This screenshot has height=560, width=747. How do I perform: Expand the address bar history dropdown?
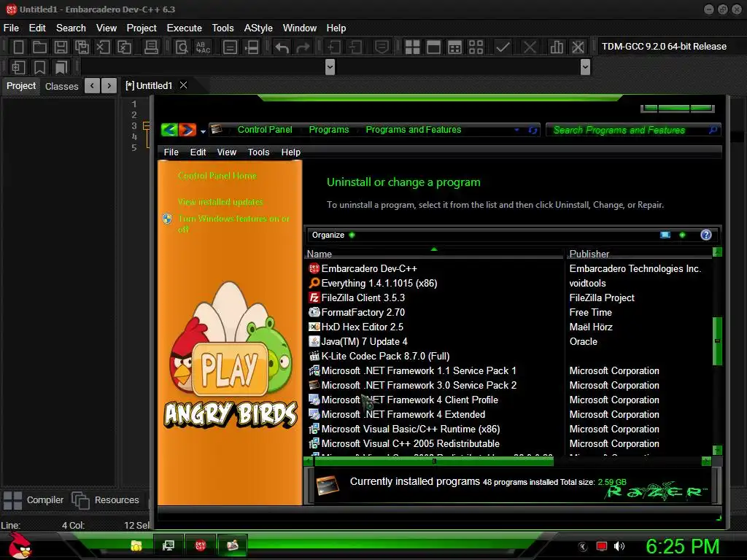[x=517, y=130]
